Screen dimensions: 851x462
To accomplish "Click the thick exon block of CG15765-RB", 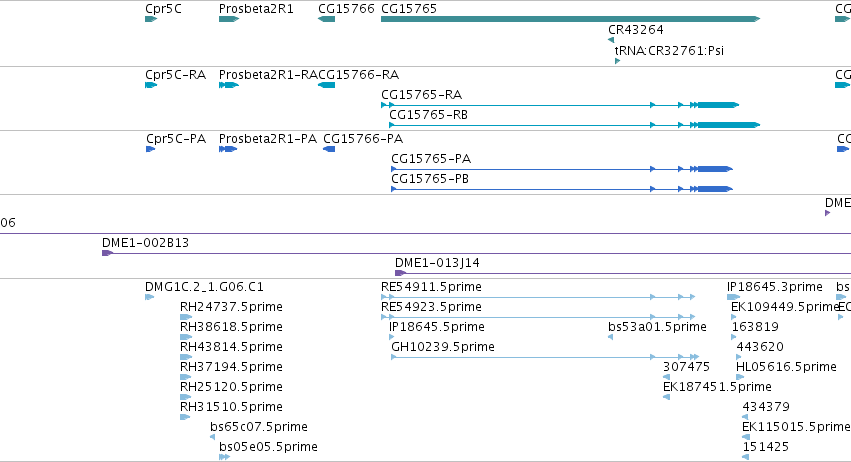I will click(x=729, y=125).
